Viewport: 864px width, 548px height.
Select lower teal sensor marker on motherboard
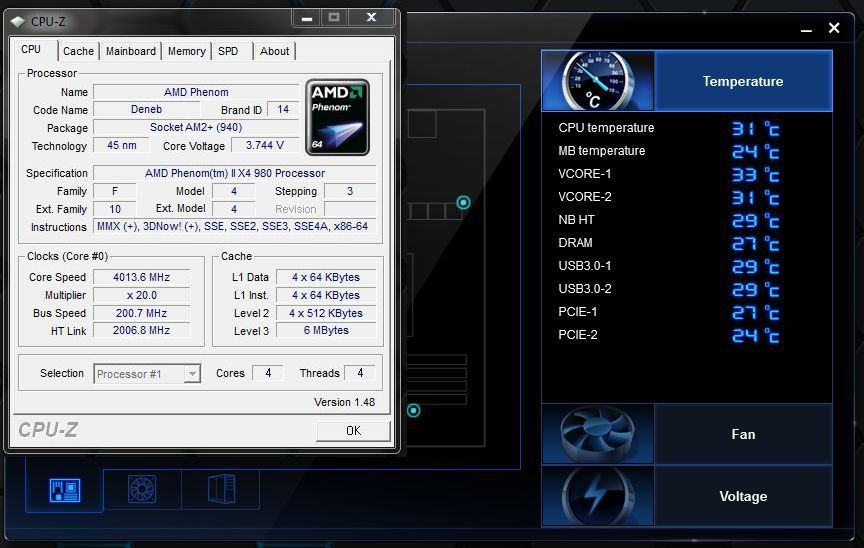[413, 410]
